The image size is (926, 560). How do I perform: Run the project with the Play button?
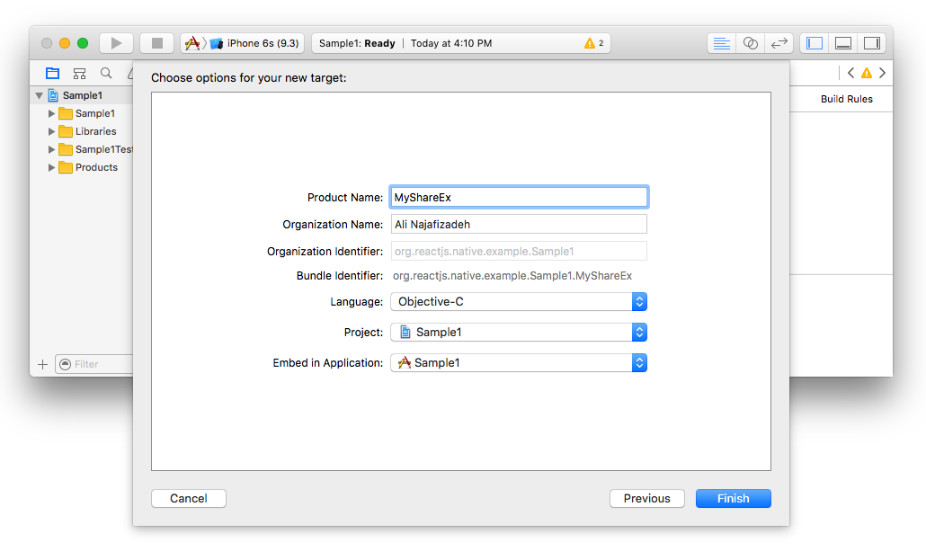(116, 43)
